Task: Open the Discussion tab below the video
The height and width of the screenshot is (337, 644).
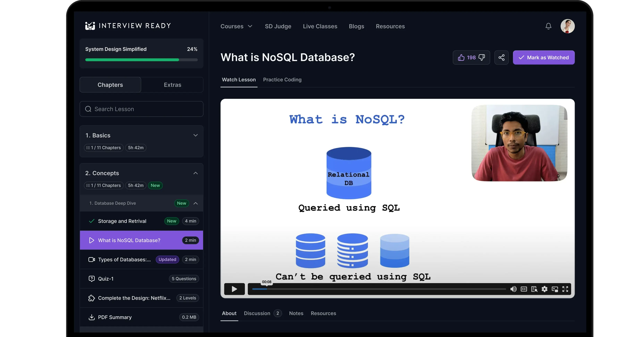Action: pos(257,313)
